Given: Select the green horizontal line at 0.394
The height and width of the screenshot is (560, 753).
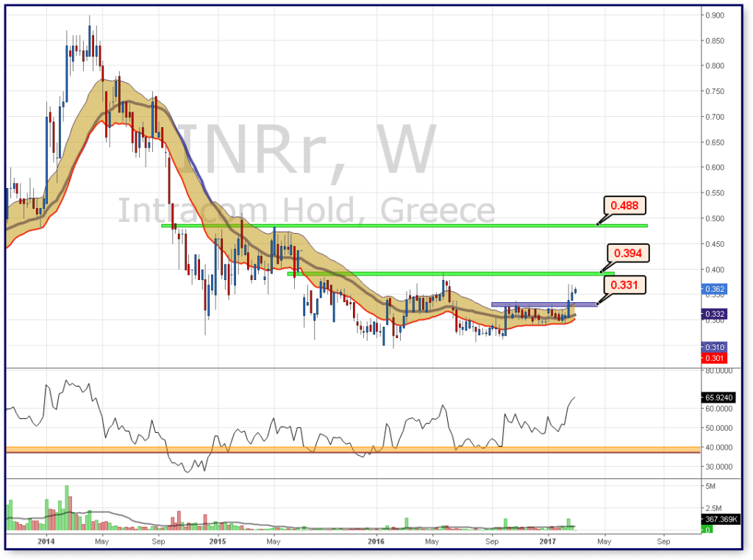Looking at the screenshot, I should coord(451,273).
